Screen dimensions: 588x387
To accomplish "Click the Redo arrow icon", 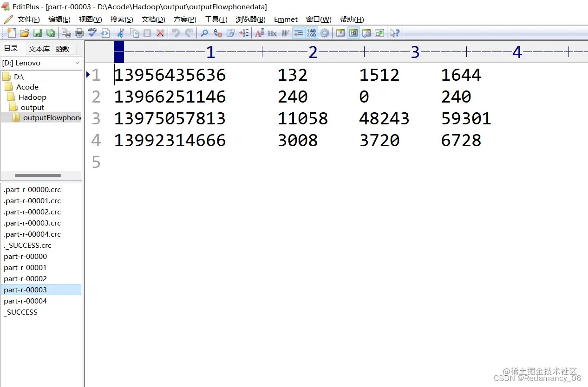I will coord(189,33).
